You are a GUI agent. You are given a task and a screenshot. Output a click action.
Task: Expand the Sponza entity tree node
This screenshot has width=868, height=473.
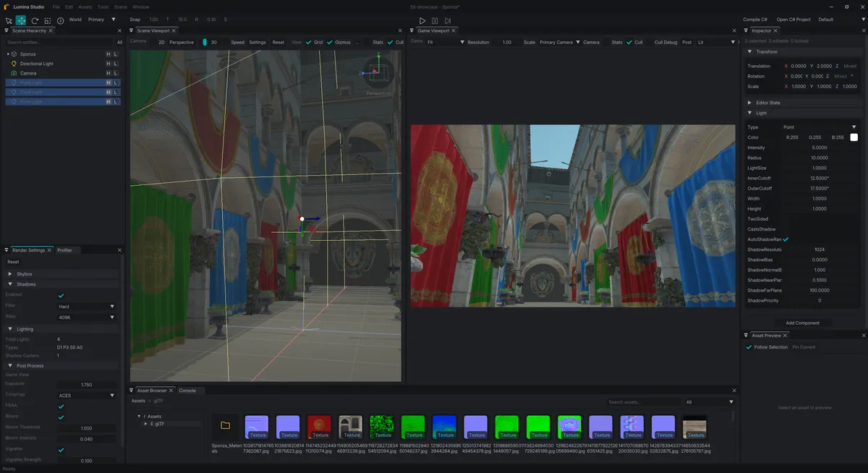[8, 54]
